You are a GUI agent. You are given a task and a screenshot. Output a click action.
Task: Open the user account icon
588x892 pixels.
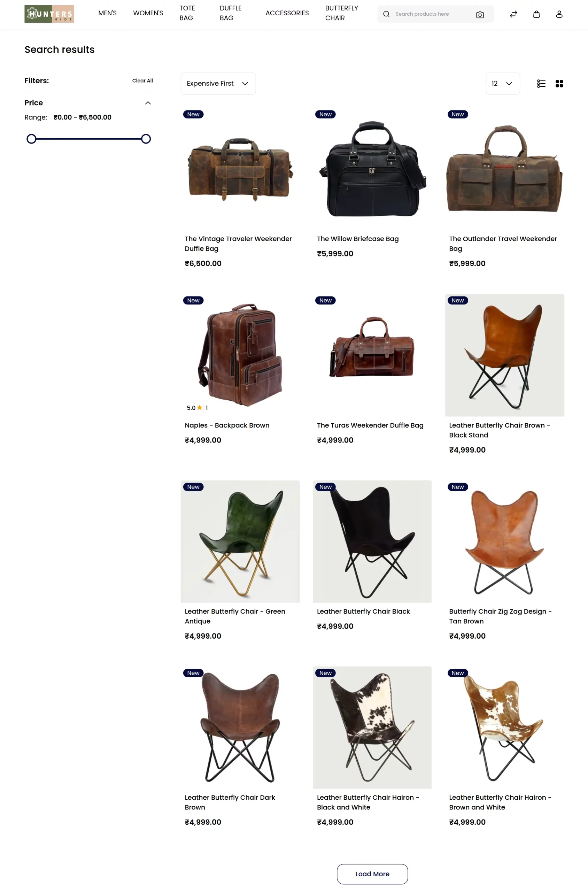coord(559,14)
